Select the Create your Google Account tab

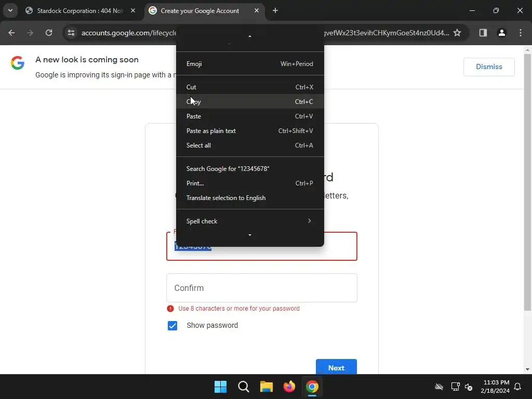200,11
